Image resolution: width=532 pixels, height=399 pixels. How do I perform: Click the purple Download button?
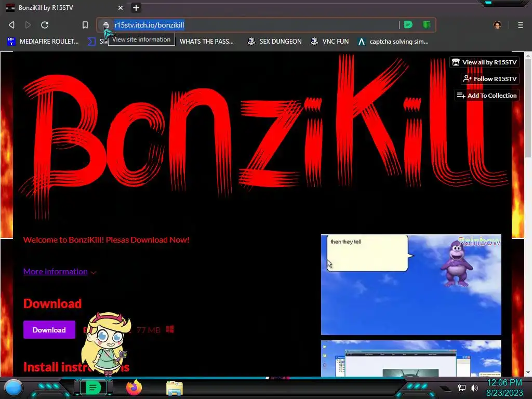tap(49, 330)
